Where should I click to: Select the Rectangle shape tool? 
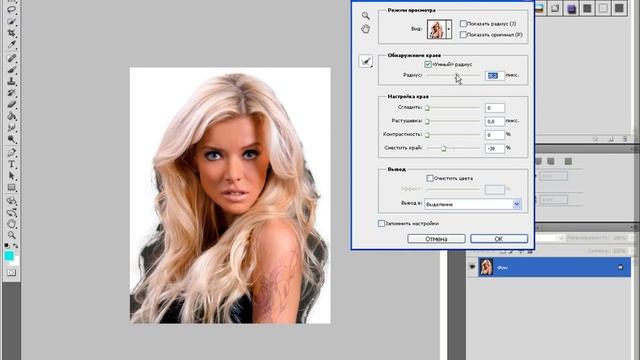(x=11, y=187)
